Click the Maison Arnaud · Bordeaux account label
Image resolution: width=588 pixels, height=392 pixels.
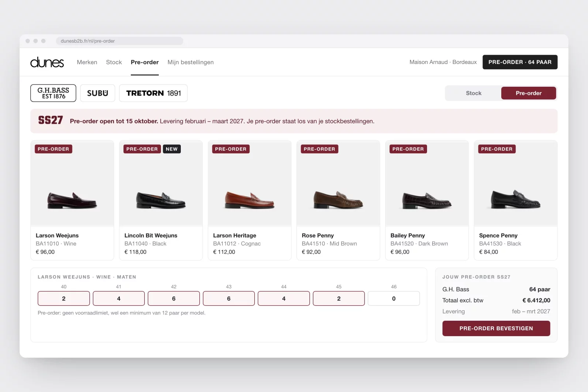[x=443, y=62]
